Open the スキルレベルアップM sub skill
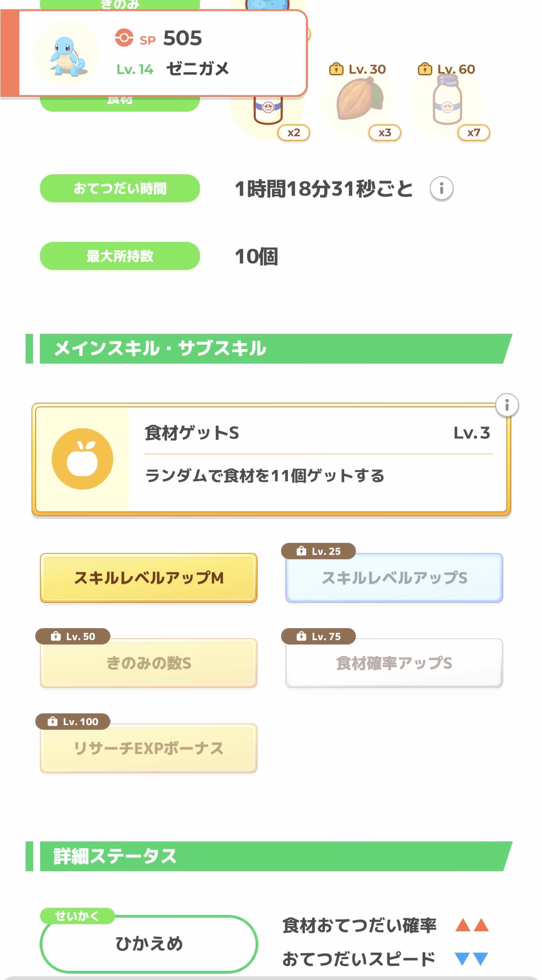This screenshot has height=980, width=542. [149, 578]
